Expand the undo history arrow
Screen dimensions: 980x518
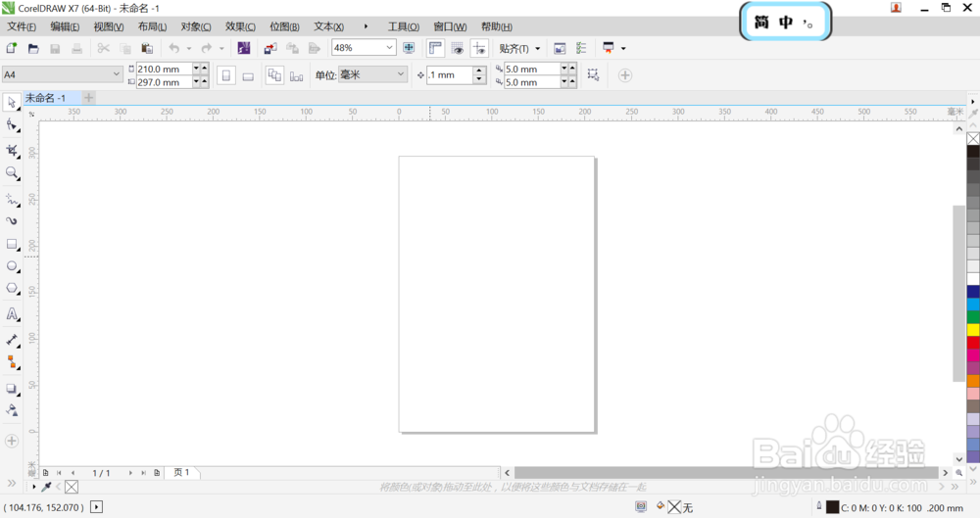pyautogui.click(x=189, y=49)
